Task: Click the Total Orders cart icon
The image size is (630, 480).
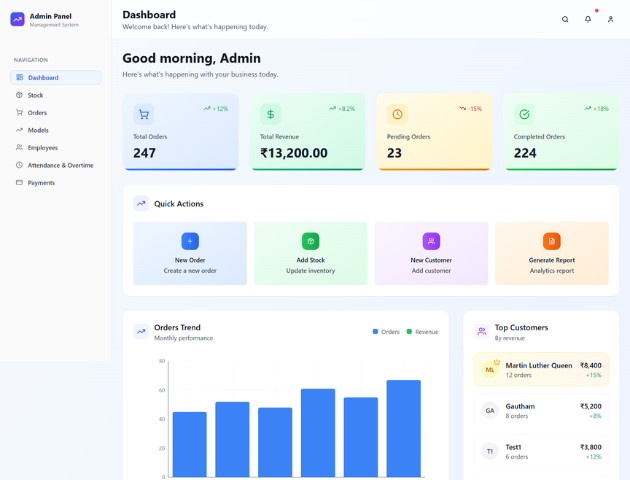Action: 143,114
